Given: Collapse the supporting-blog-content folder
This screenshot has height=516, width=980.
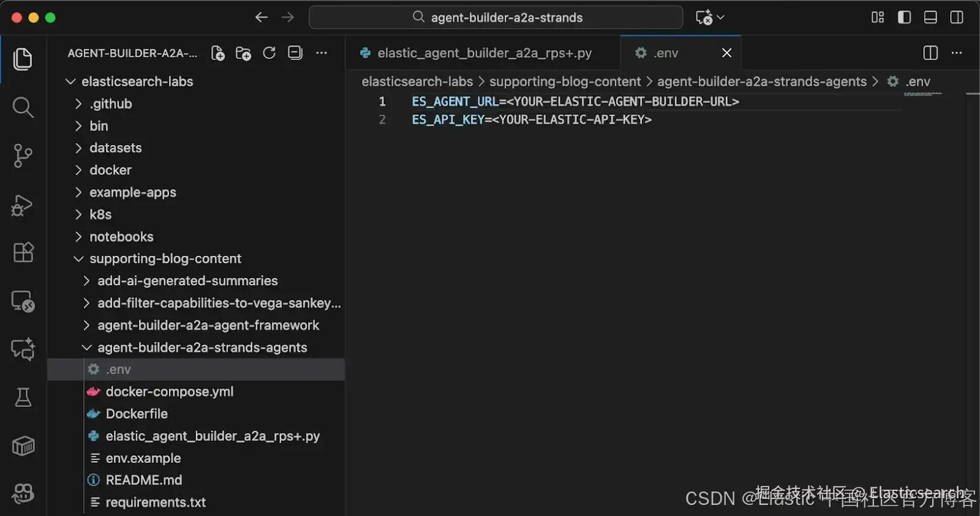Looking at the screenshot, I should point(165,259).
